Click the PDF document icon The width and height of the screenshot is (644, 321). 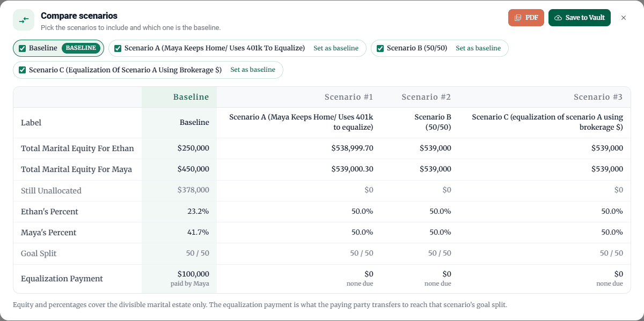point(518,18)
